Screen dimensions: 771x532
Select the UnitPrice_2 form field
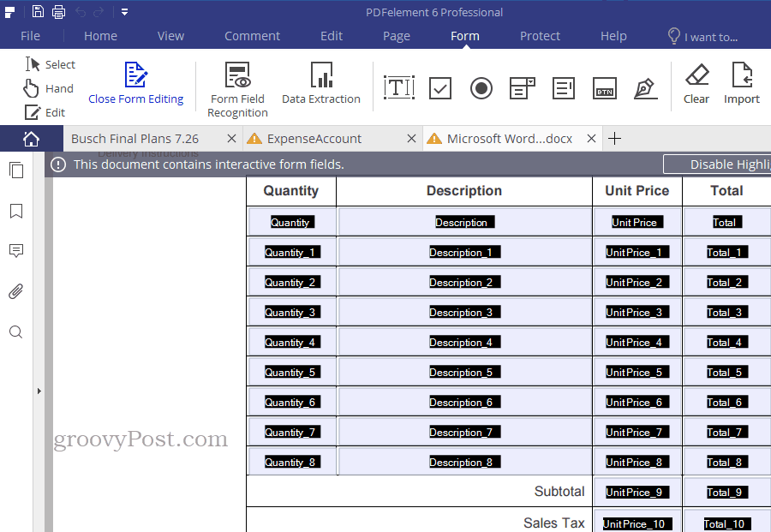(637, 282)
